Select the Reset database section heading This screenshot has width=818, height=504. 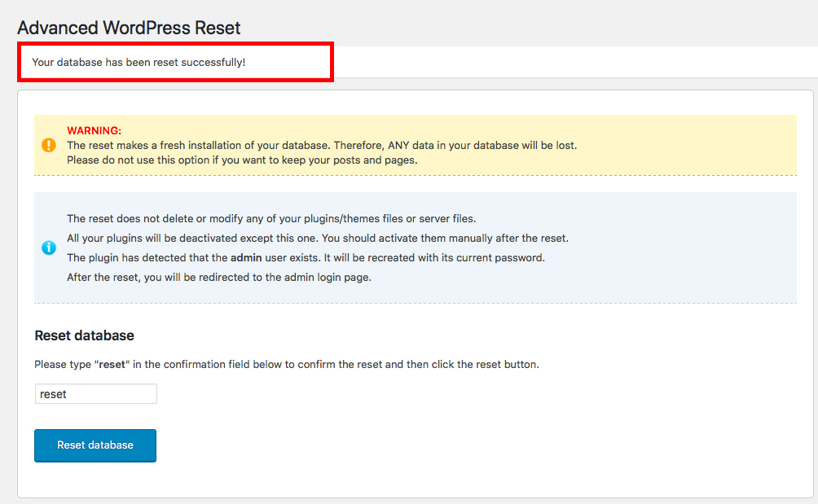[84, 335]
